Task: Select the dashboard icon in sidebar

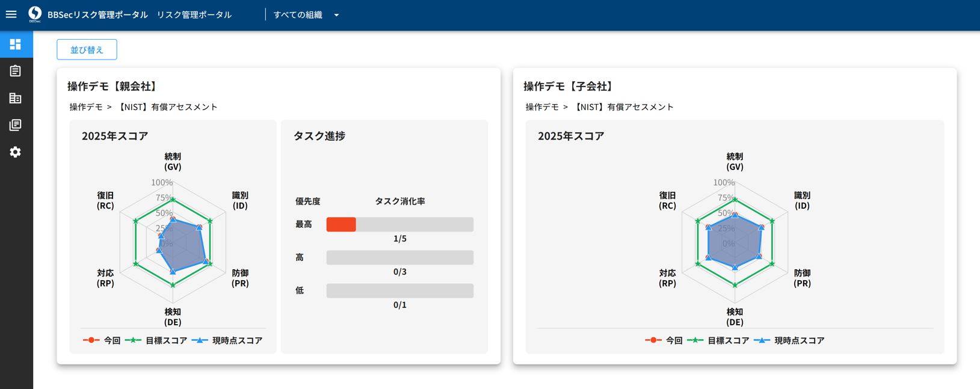Action: click(16, 44)
